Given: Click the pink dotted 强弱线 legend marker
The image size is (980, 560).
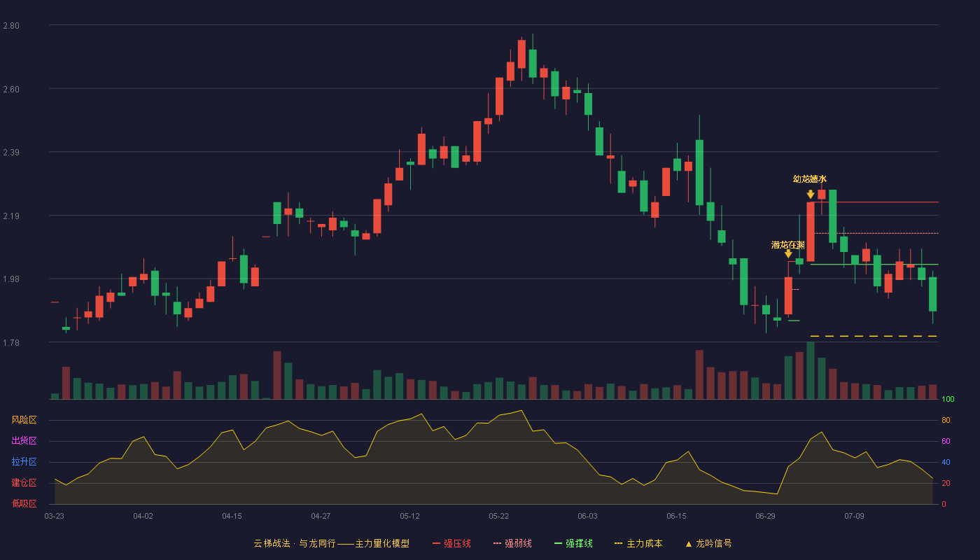Looking at the screenshot, I should tap(497, 543).
